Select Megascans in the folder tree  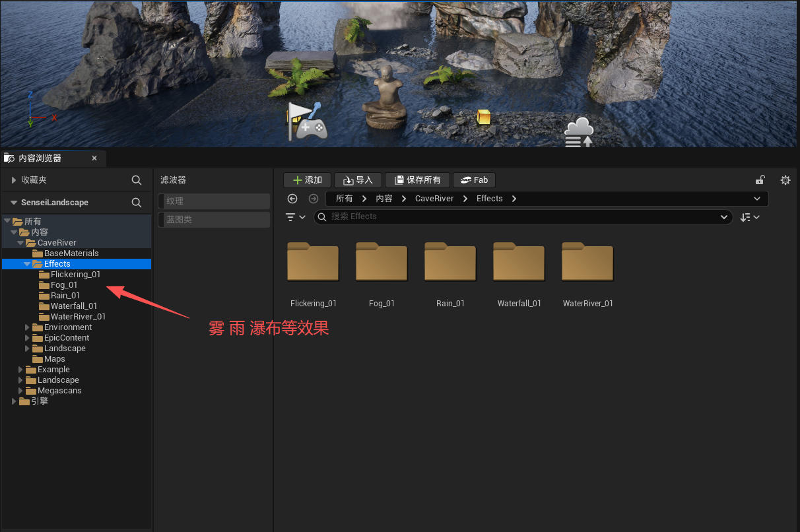(x=59, y=391)
